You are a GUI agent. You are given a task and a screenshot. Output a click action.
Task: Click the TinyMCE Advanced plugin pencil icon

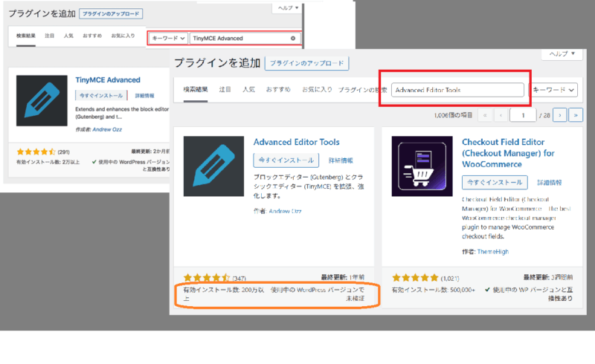tap(42, 100)
